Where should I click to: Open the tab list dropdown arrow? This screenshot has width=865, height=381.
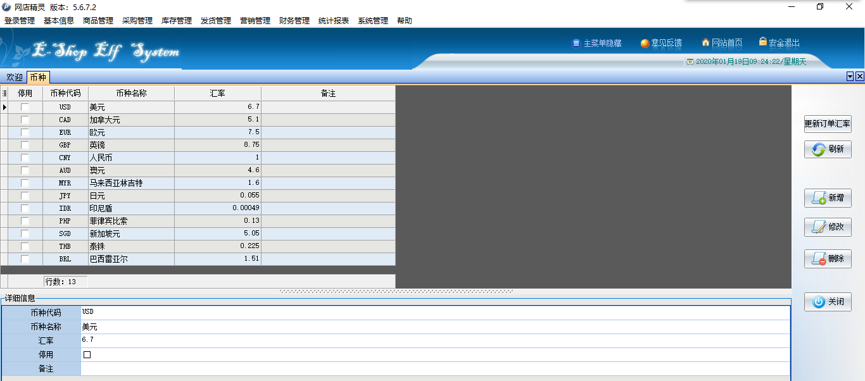pyautogui.click(x=850, y=77)
